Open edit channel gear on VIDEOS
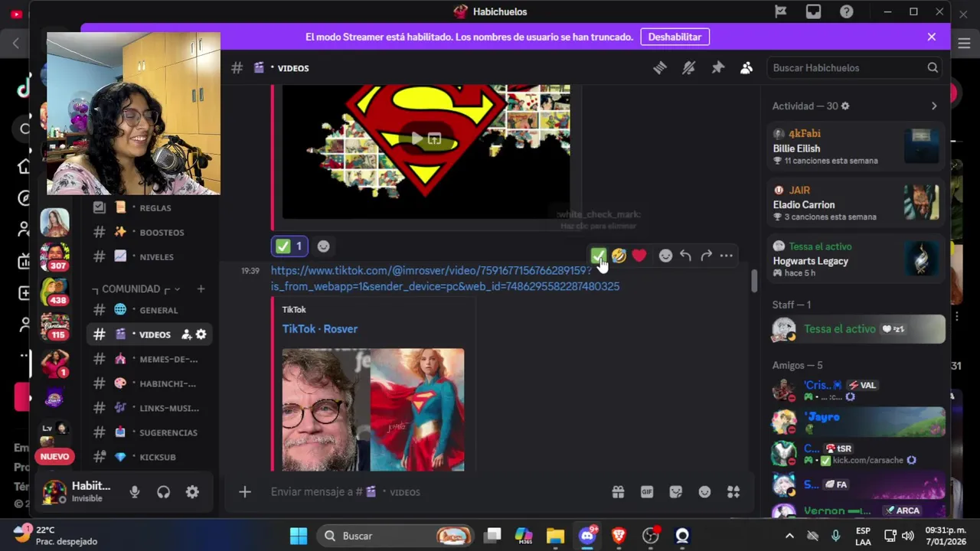980x551 pixels. [x=201, y=334]
